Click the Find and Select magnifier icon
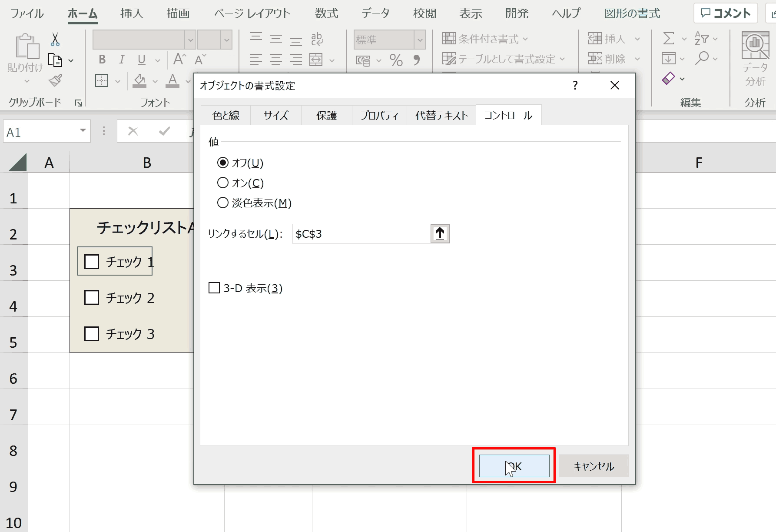Viewport: 776px width, 532px height. (x=701, y=58)
